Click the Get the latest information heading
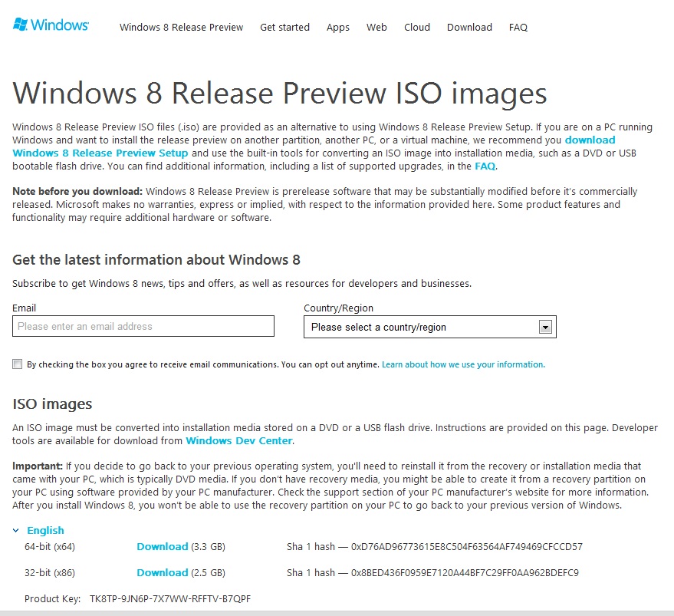The image size is (674, 616). click(156, 260)
